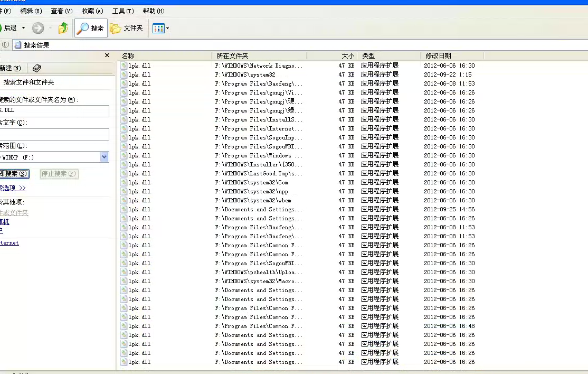Select lpk.dll icon in F:\WINDOWS\Network Diagno row

click(x=124, y=66)
